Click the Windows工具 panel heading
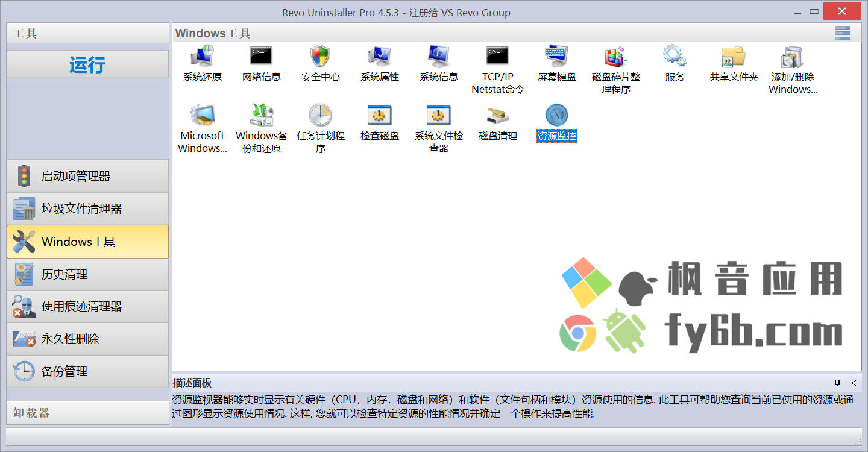The width and height of the screenshot is (868, 452). pyautogui.click(x=213, y=33)
